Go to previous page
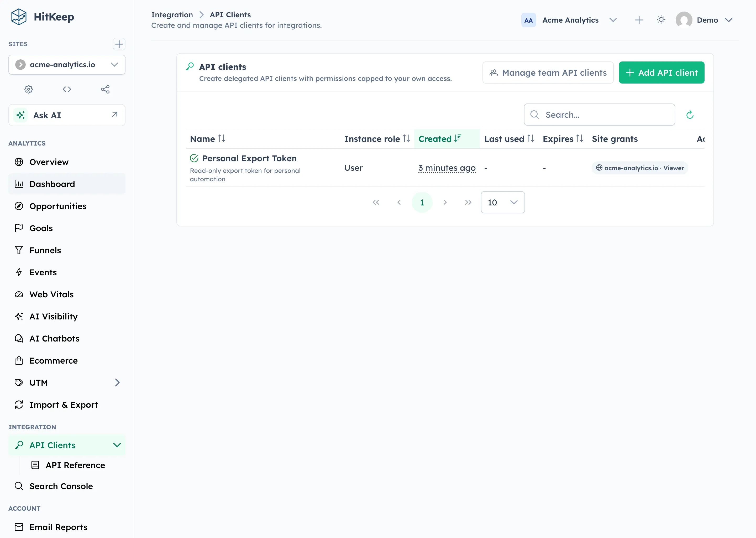Screen dimensions: 756x538 point(399,202)
